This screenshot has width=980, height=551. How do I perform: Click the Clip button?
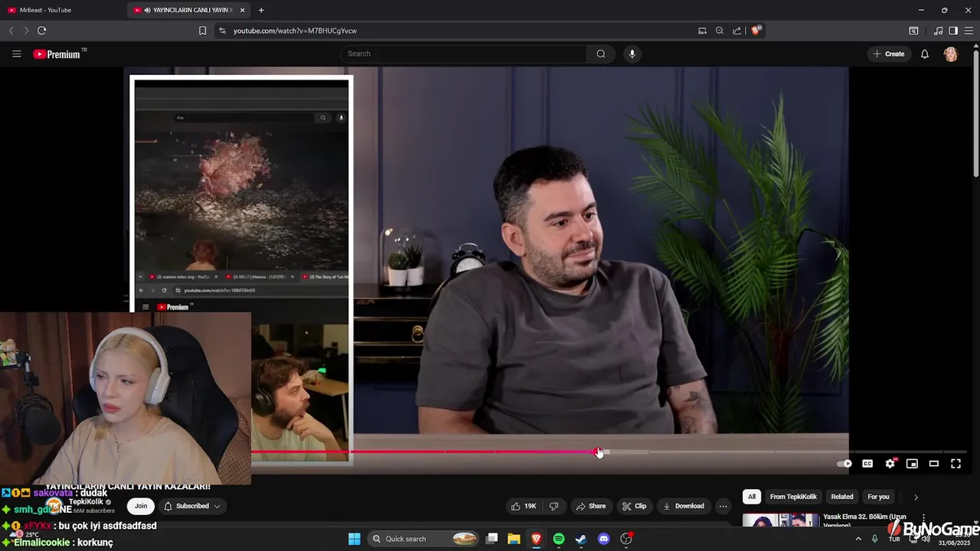point(634,506)
